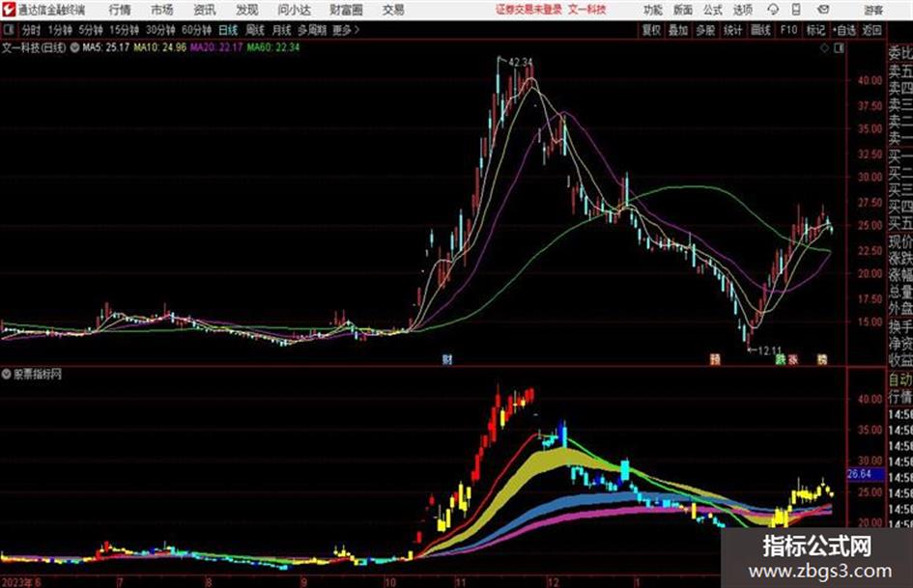Image resolution: width=913 pixels, height=588 pixels.
Task: Click the 游客 user label
Action: 872,10
